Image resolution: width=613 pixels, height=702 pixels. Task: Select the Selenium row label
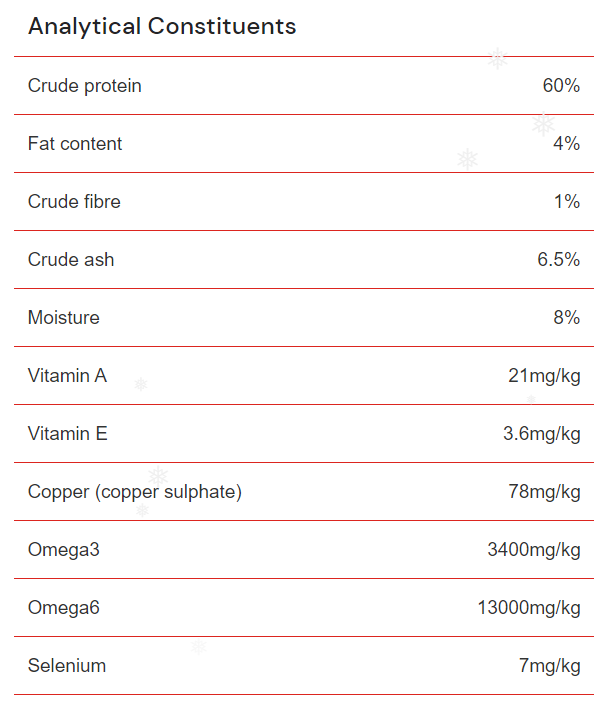67,666
